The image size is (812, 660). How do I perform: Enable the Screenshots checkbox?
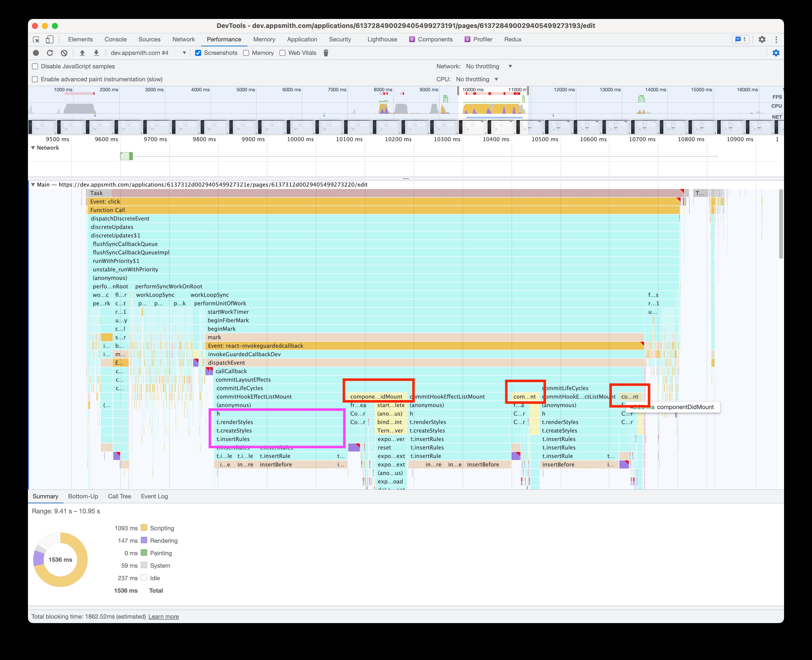[x=198, y=53]
